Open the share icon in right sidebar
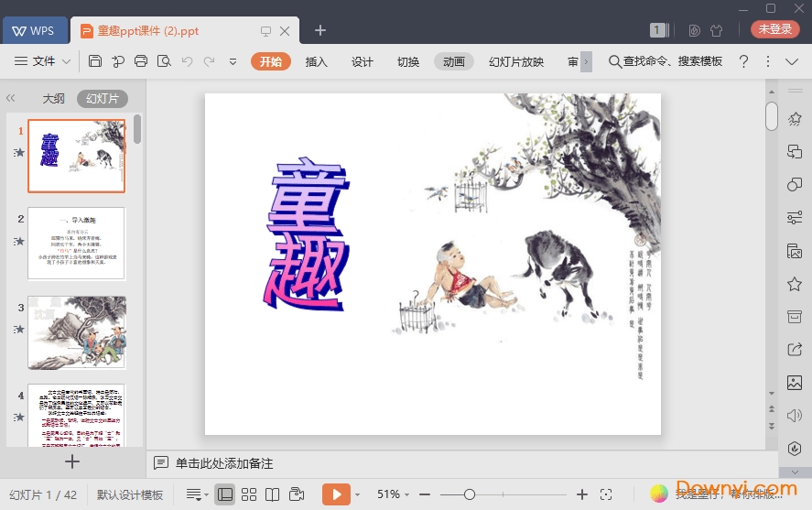 pyautogui.click(x=795, y=350)
